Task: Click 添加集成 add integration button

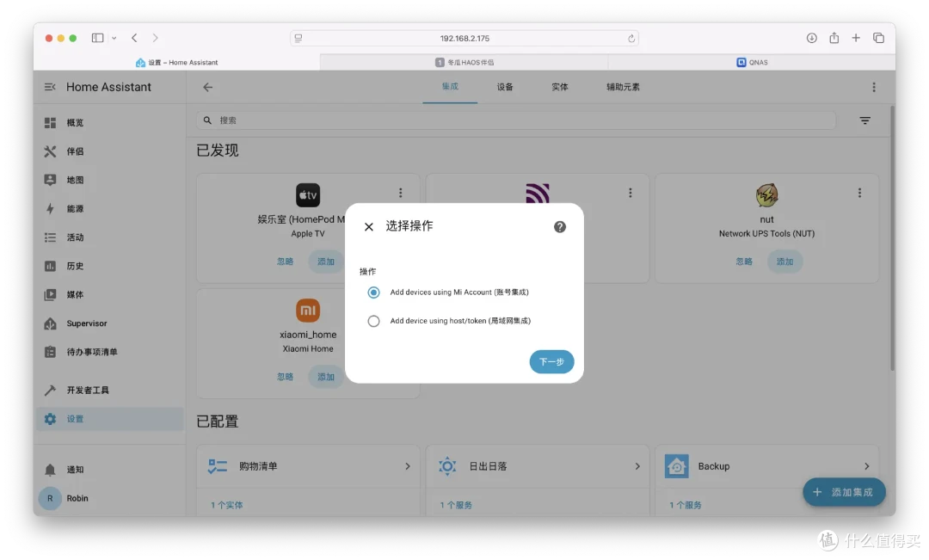Action: [845, 492]
